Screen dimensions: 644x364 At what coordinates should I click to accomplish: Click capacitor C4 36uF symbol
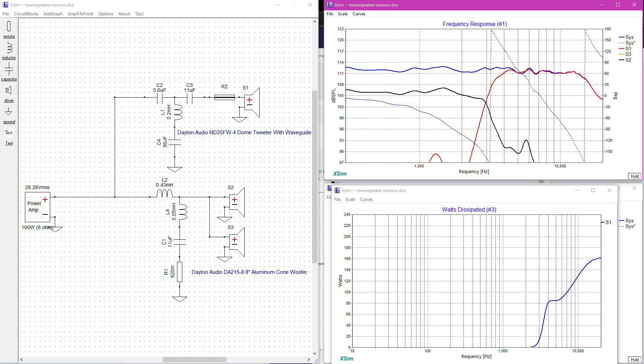(175, 142)
